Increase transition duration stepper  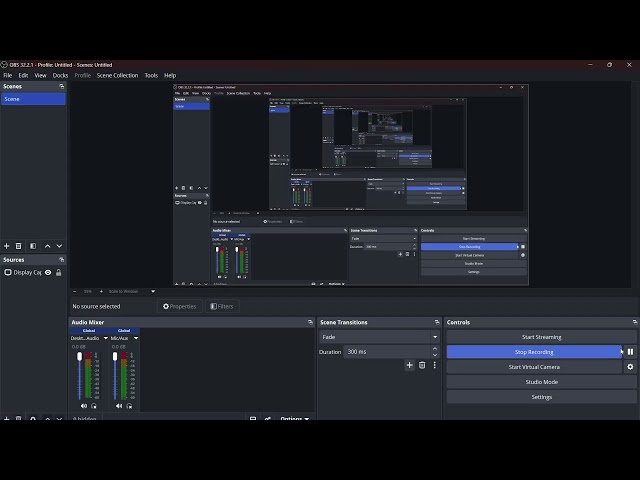(435, 349)
